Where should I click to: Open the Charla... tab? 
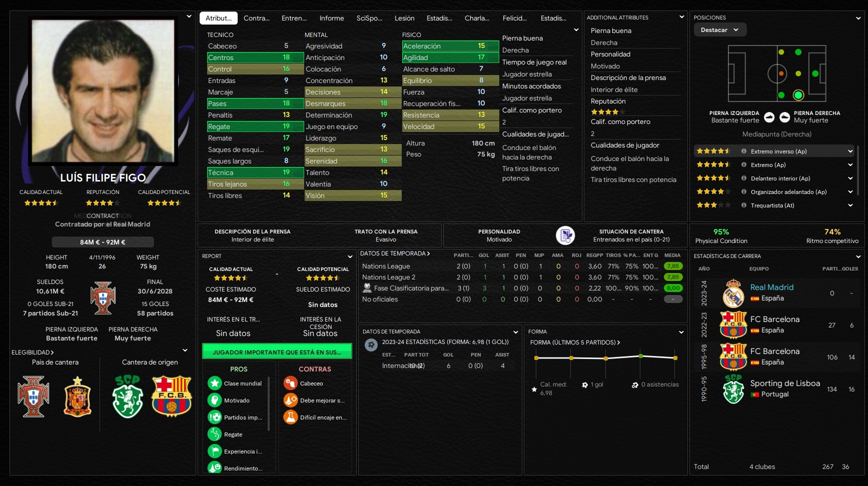[x=477, y=18]
